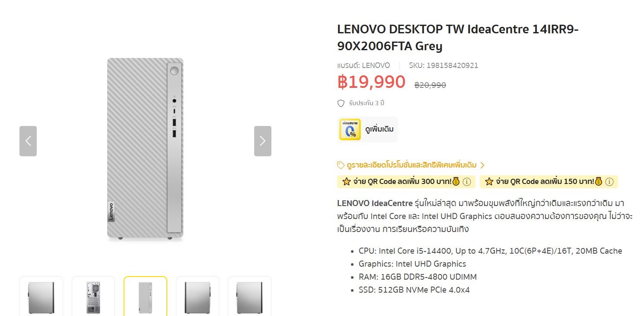The width and height of the screenshot is (644, 316).
Task: Click the 0% installment badge icon
Action: coord(350,129)
